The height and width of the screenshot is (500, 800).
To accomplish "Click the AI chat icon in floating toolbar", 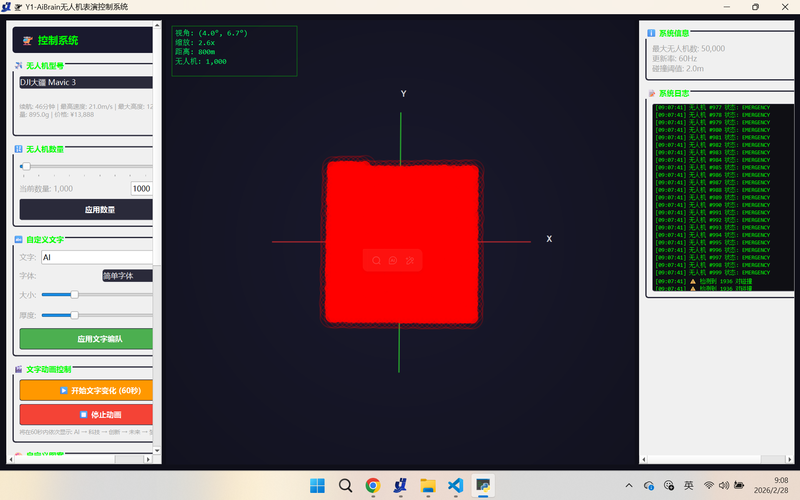I will [x=393, y=260].
